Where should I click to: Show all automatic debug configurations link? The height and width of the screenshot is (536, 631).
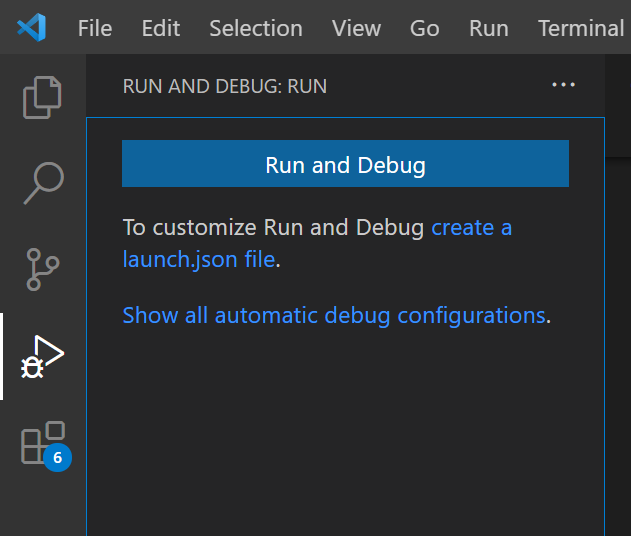coord(334,315)
